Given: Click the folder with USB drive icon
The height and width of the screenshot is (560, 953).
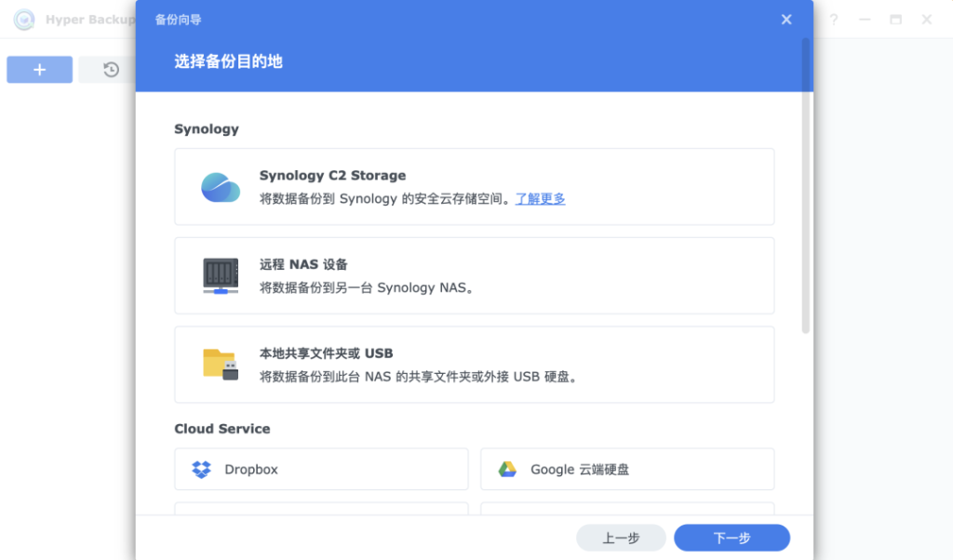Looking at the screenshot, I should click(221, 365).
